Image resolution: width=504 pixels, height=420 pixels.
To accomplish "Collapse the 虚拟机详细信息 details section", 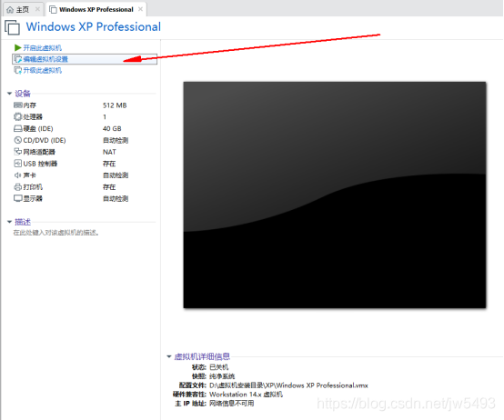I will [x=169, y=356].
